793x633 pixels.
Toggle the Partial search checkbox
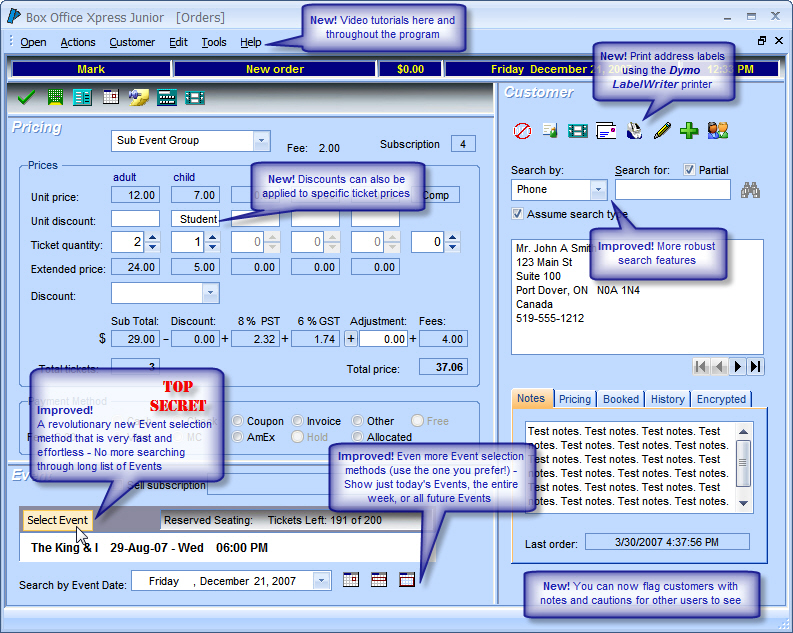tap(689, 170)
